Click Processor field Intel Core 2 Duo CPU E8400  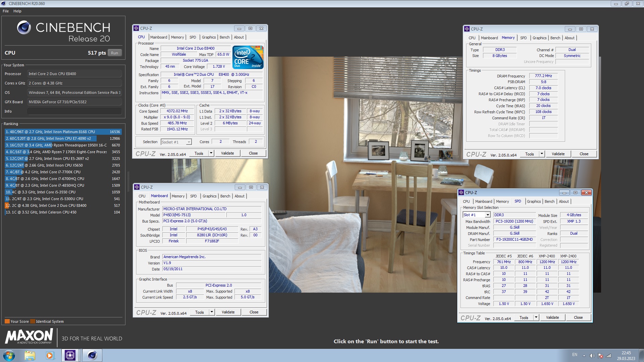tap(74, 74)
